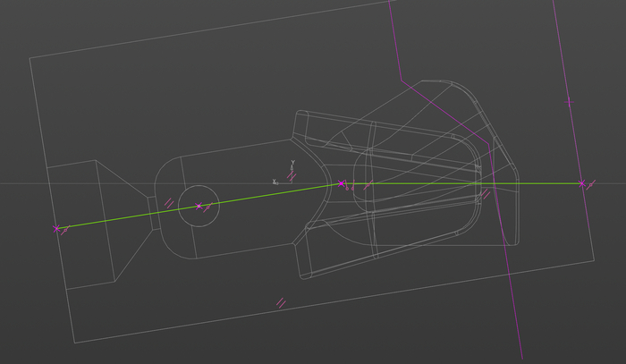Viewport: 626px width, 364px height.
Task: Click the parallel constraint marker near the right magenta line
Action: [486, 192]
